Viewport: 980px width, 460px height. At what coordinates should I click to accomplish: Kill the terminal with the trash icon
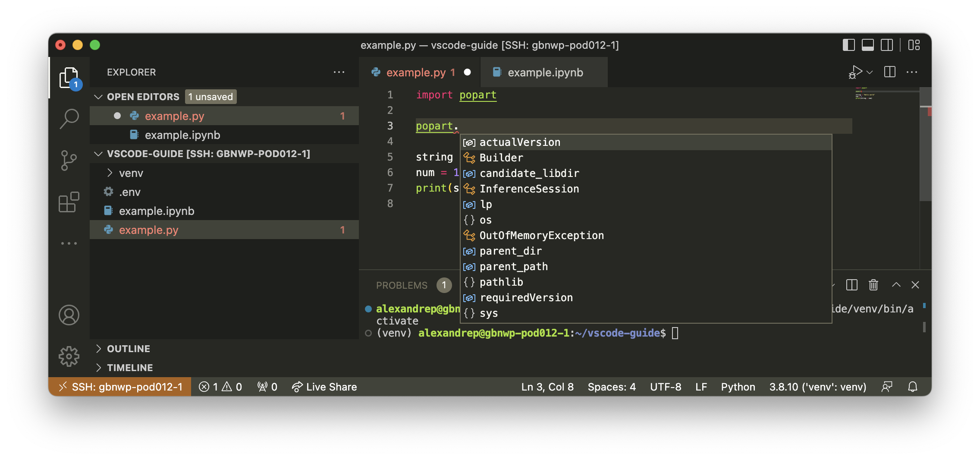pos(873,285)
